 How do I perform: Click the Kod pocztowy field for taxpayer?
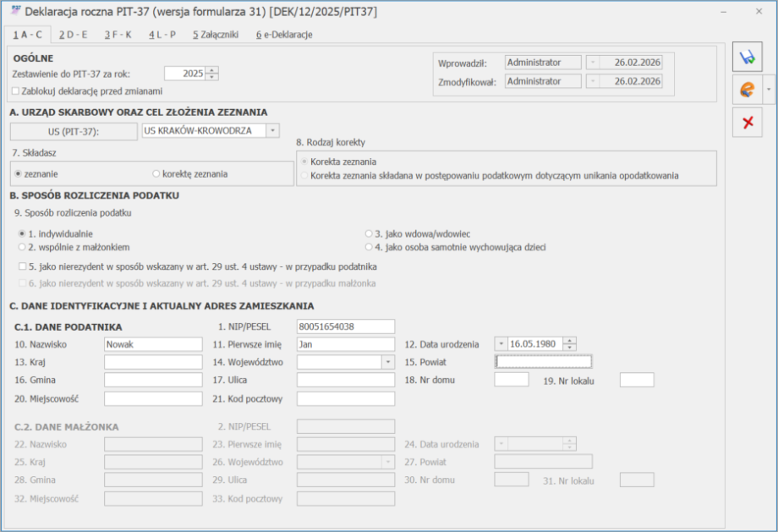[x=346, y=398]
